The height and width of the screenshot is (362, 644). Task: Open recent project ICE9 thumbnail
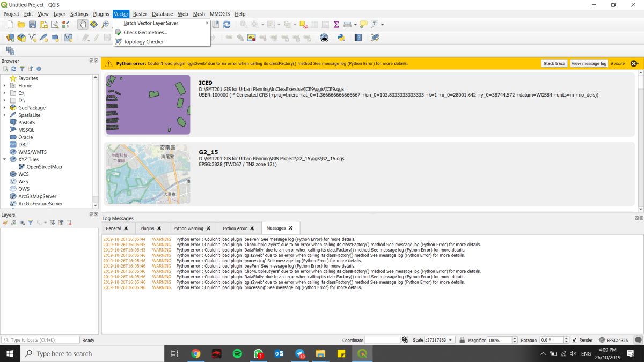pos(148,105)
